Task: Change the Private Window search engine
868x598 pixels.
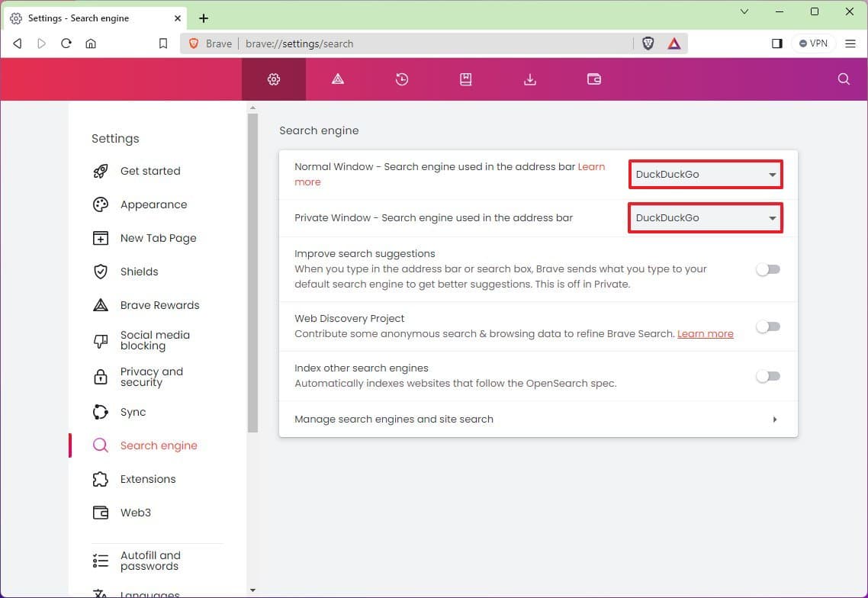Action: pyautogui.click(x=705, y=217)
